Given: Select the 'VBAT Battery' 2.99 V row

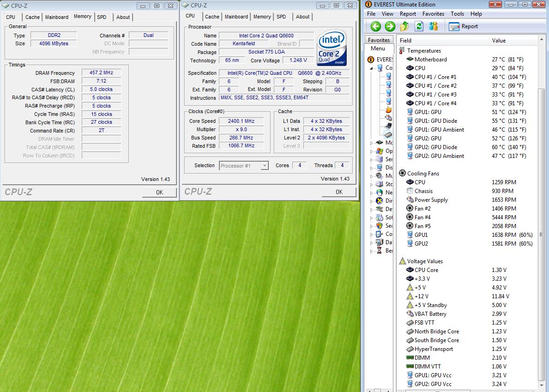Looking at the screenshot, I should click(467, 314).
